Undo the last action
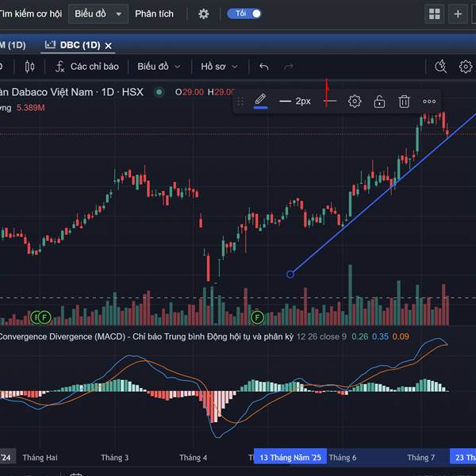The width and height of the screenshot is (476, 476). pyautogui.click(x=264, y=67)
